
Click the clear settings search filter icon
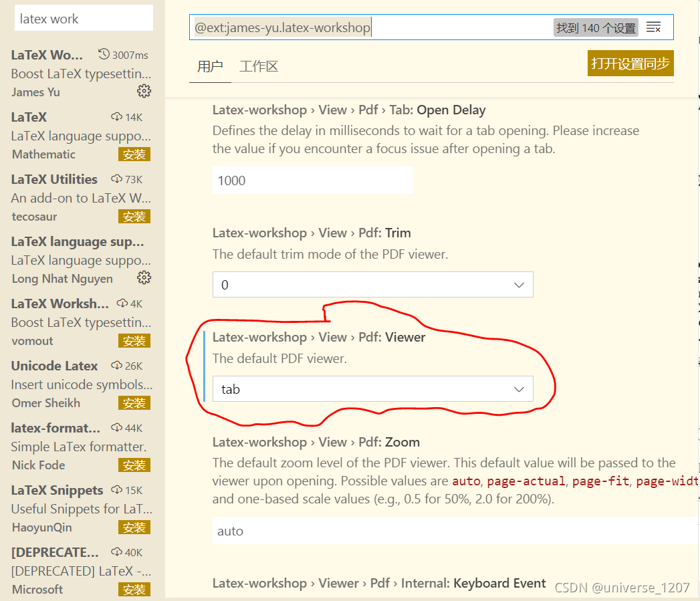[654, 27]
